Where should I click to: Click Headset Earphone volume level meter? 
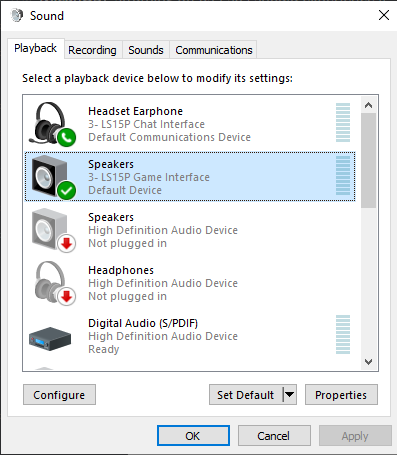pos(343,122)
